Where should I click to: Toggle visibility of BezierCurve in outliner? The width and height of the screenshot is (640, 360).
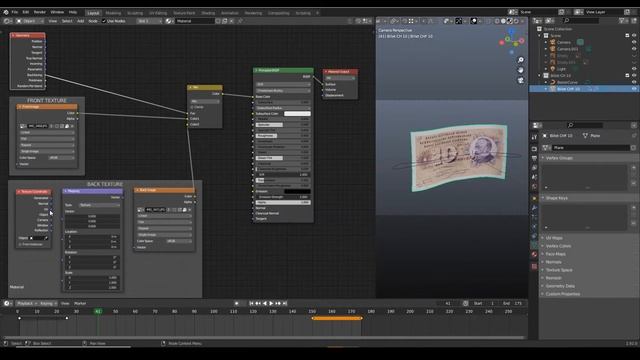coord(634,82)
